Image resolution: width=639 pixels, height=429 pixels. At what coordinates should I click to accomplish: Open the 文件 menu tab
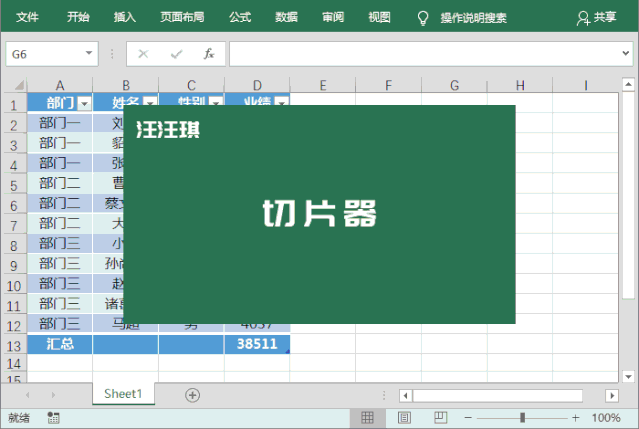coord(27,17)
